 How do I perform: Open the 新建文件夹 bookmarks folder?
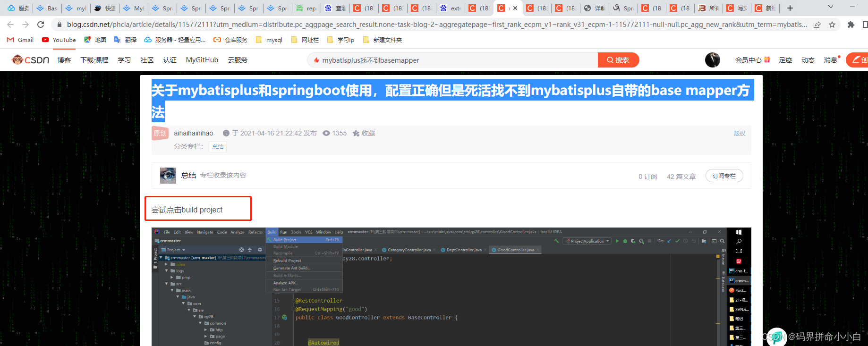pos(383,40)
